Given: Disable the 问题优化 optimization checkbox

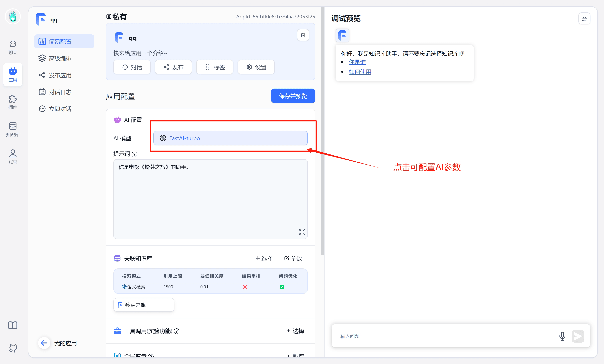Looking at the screenshot, I should tap(282, 287).
